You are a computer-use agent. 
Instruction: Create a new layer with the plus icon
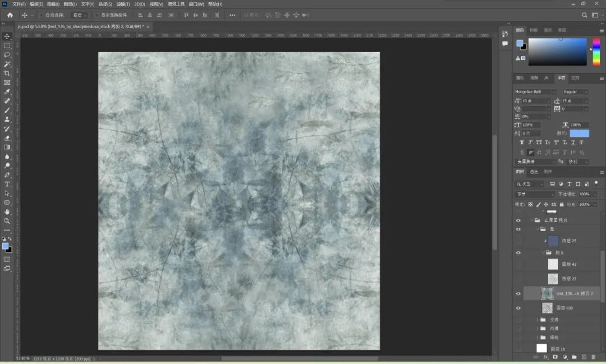click(x=584, y=357)
